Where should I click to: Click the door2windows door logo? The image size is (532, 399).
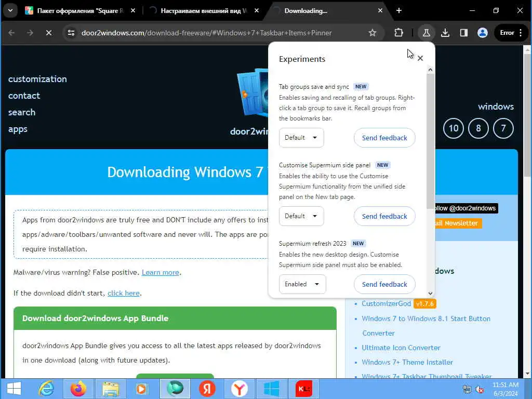point(253,92)
